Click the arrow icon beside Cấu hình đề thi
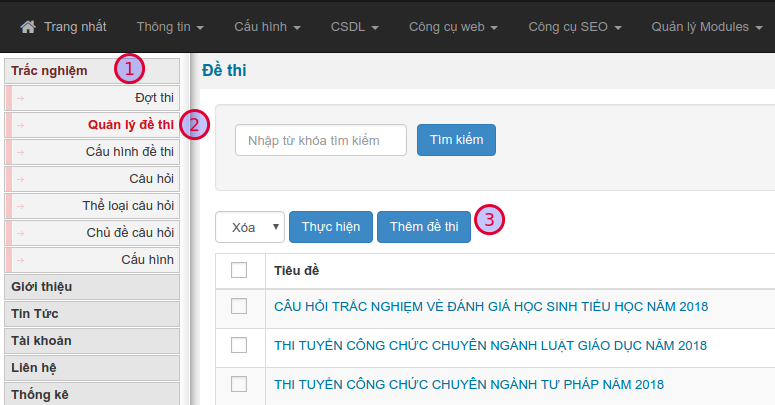Screen dimensions: 775x405 tap(21, 152)
